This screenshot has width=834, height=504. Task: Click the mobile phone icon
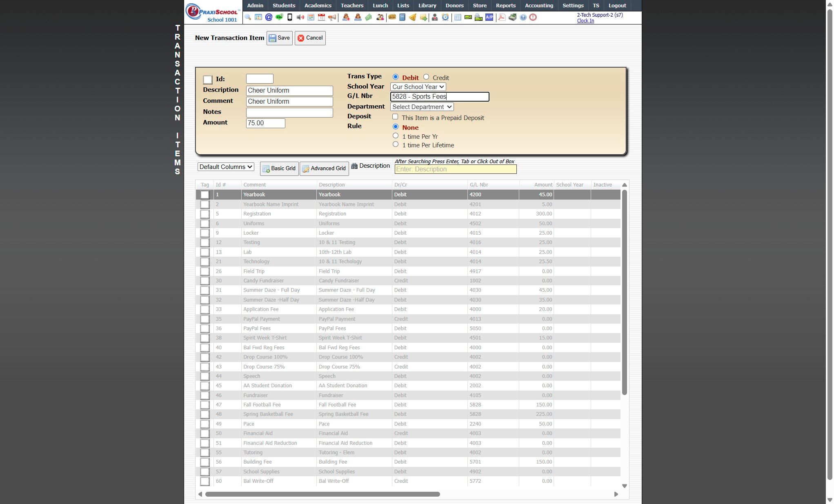290,17
